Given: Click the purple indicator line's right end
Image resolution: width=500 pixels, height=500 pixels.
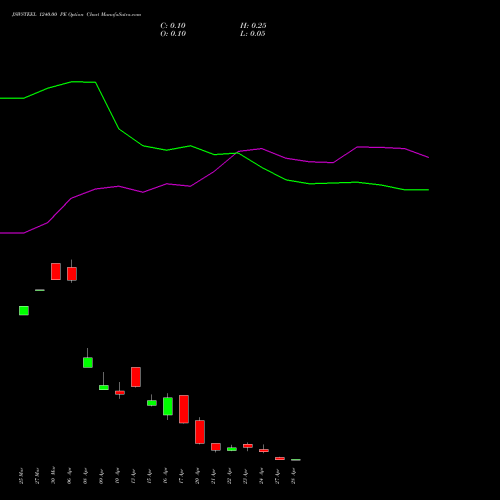Looking at the screenshot, I should coord(428,157).
